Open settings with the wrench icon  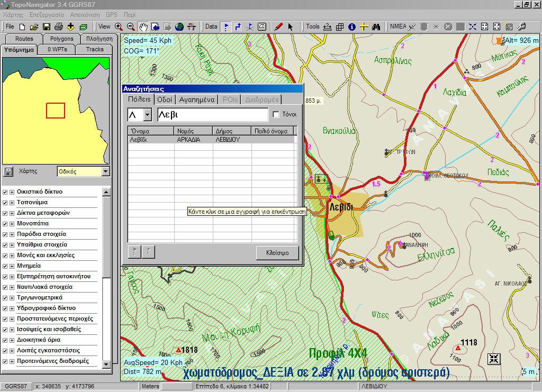coord(521,27)
